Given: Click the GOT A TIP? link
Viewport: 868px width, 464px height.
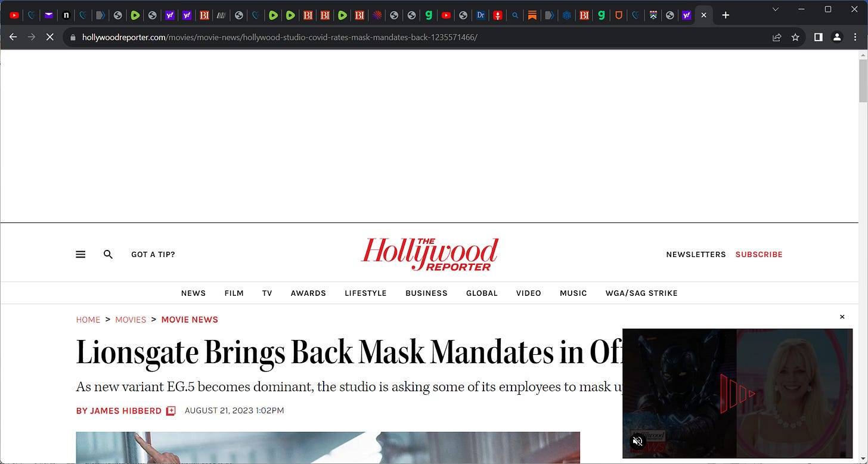Looking at the screenshot, I should point(153,254).
